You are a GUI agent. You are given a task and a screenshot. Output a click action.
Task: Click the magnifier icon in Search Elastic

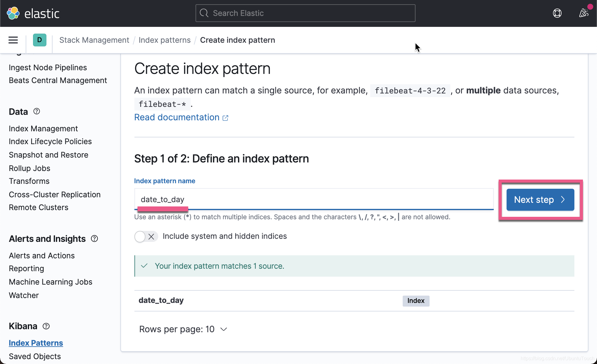(204, 13)
